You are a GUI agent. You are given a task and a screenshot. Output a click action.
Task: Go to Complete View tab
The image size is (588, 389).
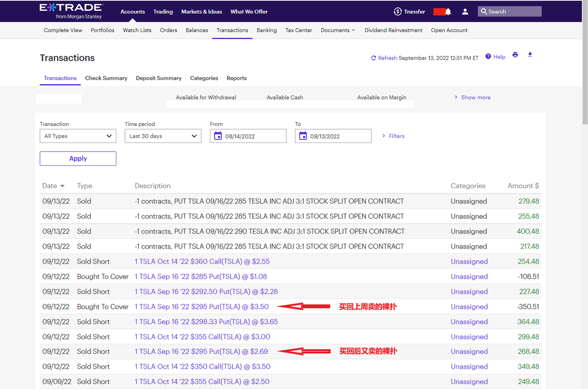point(63,30)
